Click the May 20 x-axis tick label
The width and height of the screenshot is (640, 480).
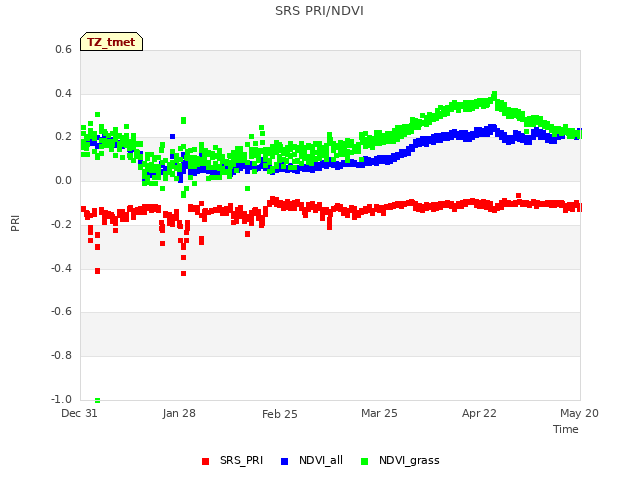point(579,414)
